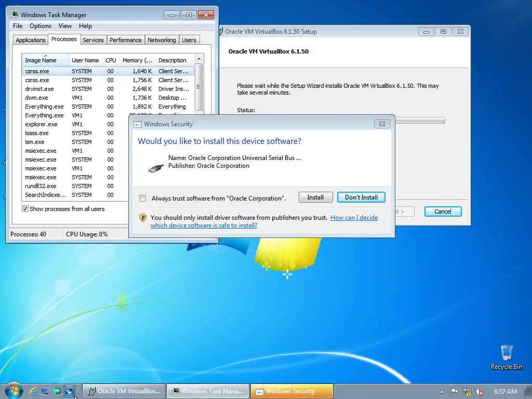Viewport: 532px width, 399px height.
Task: Switch to the Performance tab
Action: [125, 40]
